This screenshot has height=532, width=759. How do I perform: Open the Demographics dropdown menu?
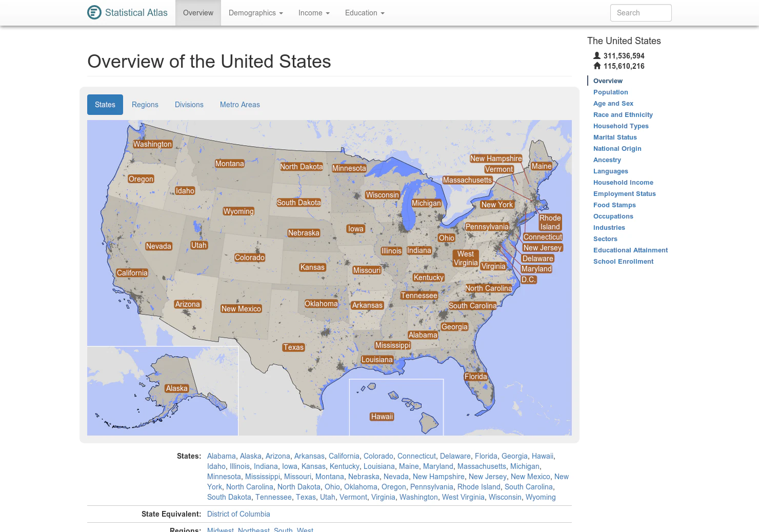point(255,13)
